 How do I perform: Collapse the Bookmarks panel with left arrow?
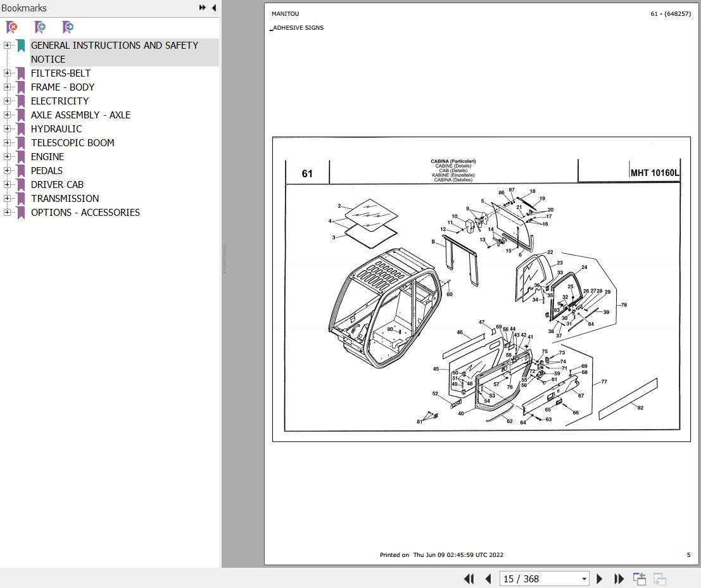(213, 8)
